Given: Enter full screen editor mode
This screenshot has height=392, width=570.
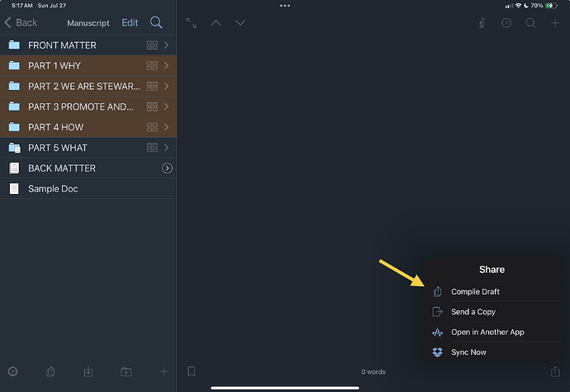Looking at the screenshot, I should (x=192, y=23).
